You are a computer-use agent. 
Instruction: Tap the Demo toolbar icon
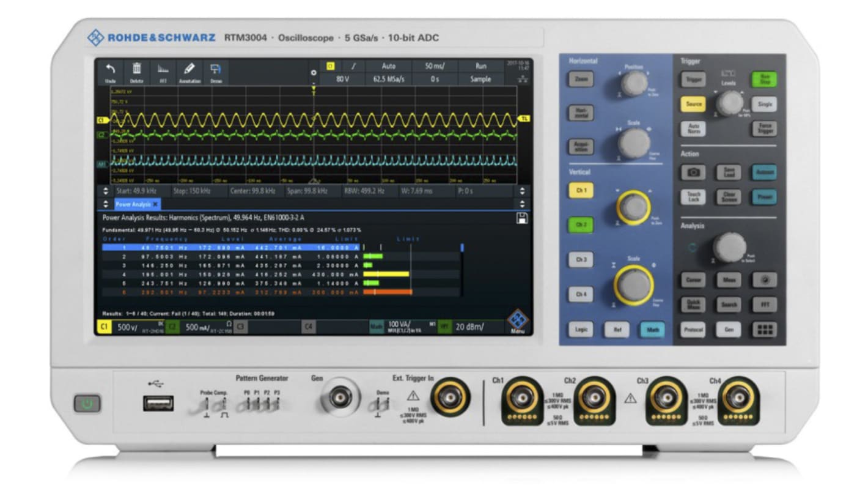tap(216, 69)
